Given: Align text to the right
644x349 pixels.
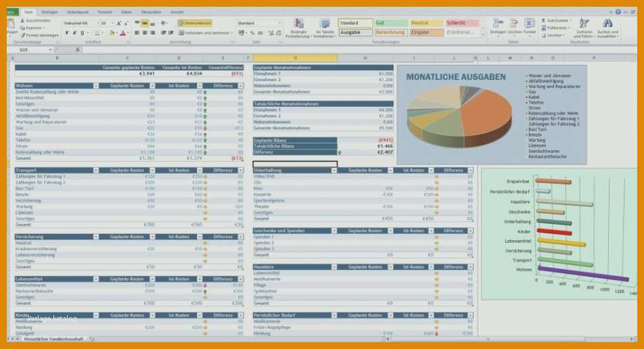Looking at the screenshot, I should (x=152, y=33).
